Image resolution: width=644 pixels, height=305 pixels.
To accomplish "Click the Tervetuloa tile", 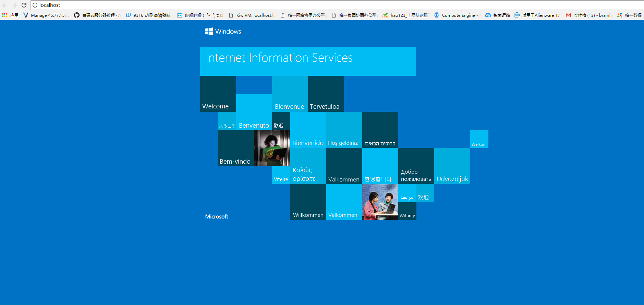I will point(326,94).
